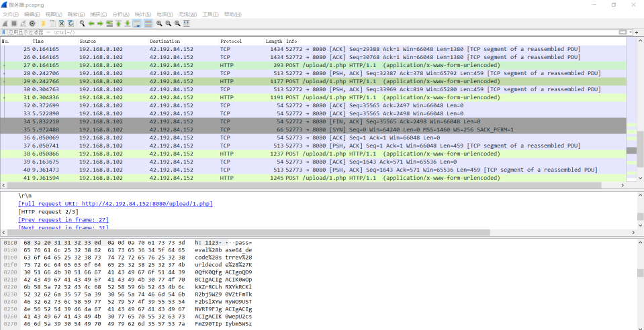Sort by the Protocol column header
Screen dimensions: 644x330
pyautogui.click(x=242, y=41)
